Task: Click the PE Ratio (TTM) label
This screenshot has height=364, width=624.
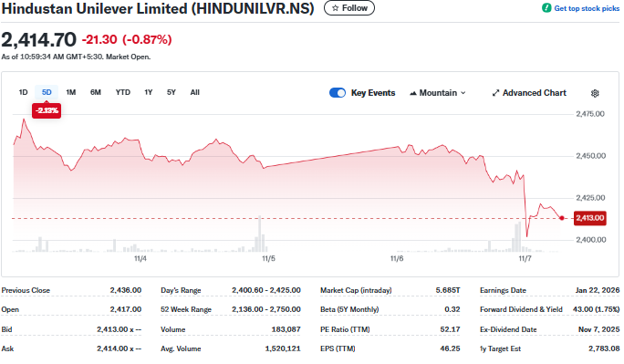Action: (345, 329)
